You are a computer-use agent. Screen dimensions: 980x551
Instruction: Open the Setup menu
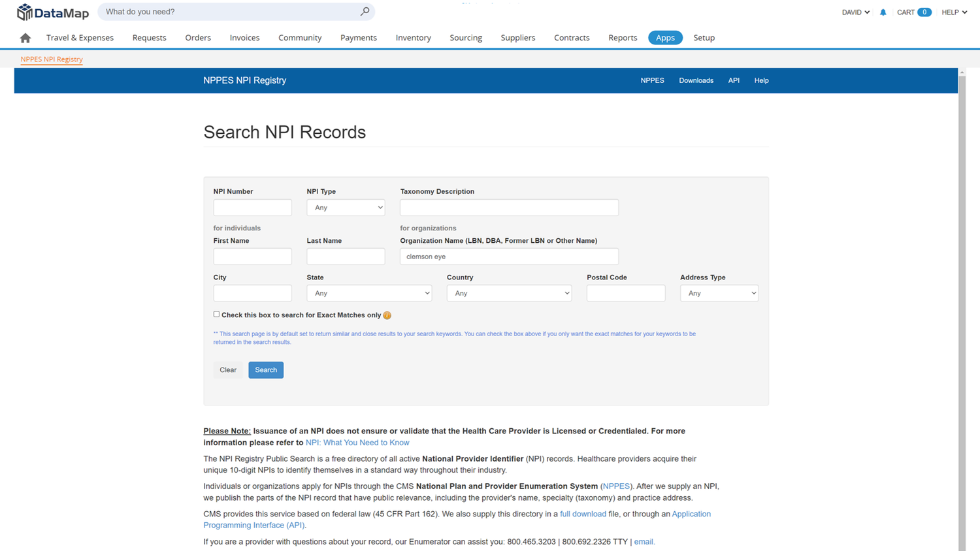pos(704,37)
